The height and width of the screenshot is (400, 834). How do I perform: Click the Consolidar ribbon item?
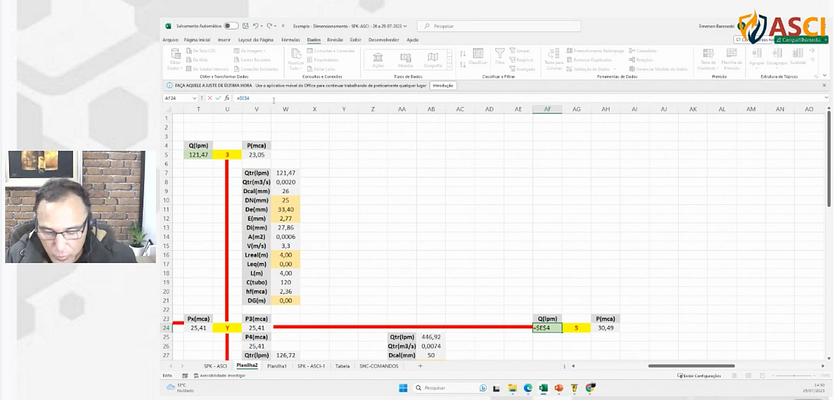coord(643,51)
